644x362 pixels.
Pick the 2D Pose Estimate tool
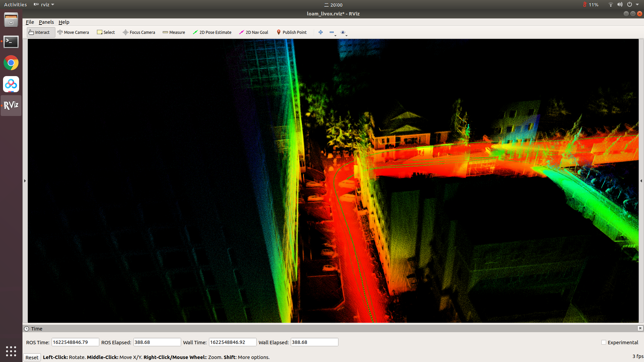click(x=212, y=32)
